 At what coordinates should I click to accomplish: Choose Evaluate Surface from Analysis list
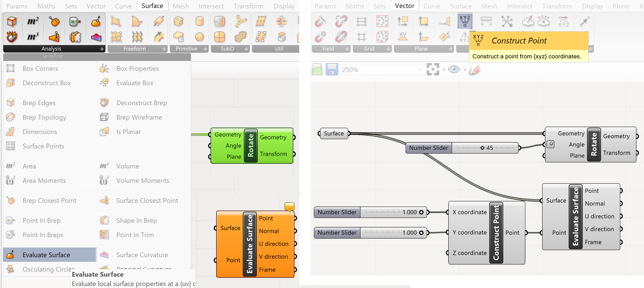point(46,255)
